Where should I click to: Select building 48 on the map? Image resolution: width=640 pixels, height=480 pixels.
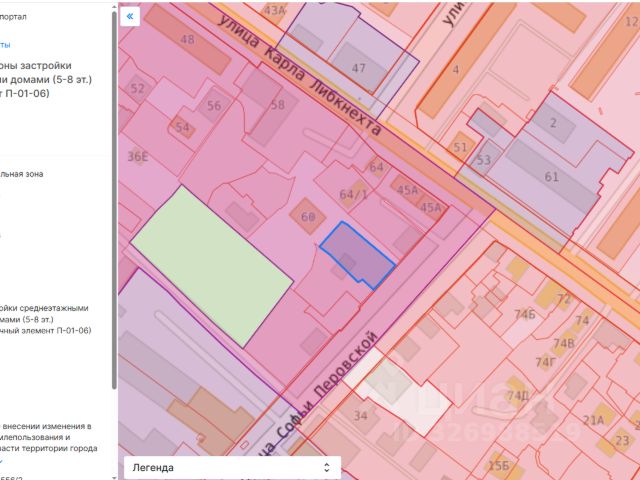point(187,40)
